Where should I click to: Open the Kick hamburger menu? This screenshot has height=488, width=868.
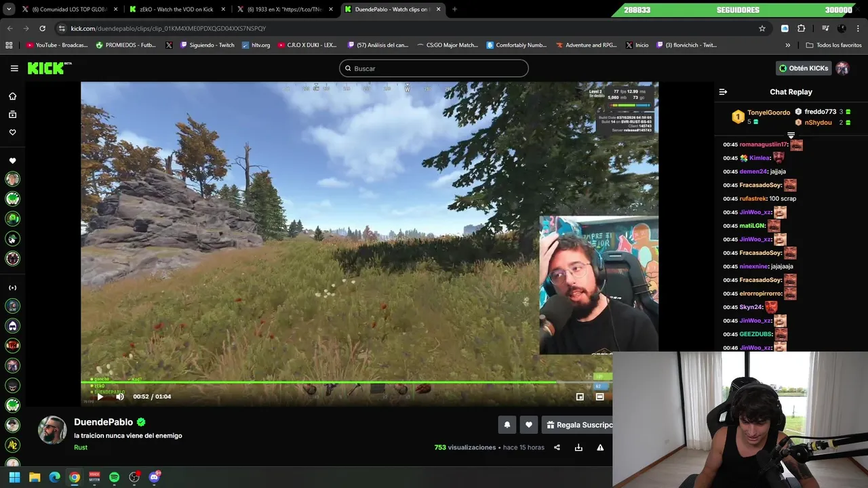coord(14,68)
